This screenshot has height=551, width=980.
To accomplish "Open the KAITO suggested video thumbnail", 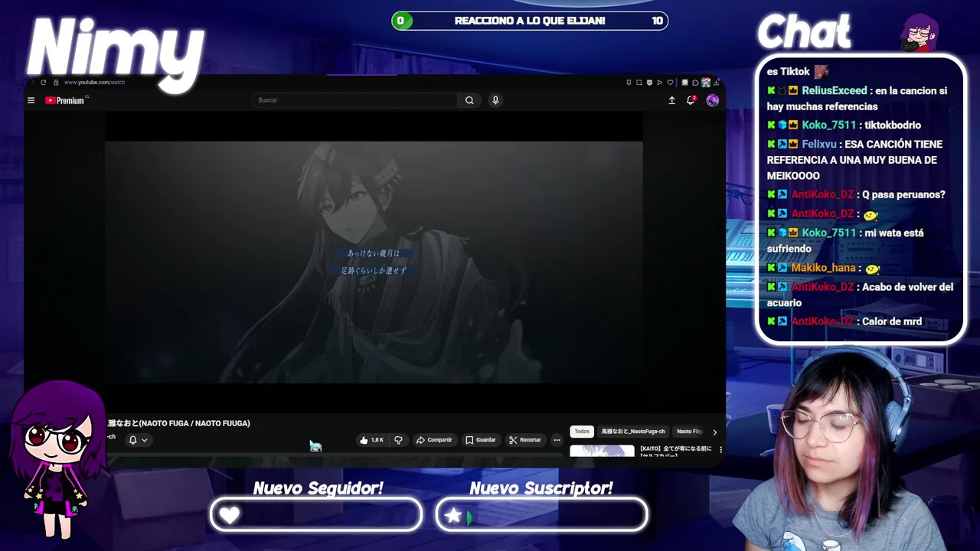I will (603, 451).
